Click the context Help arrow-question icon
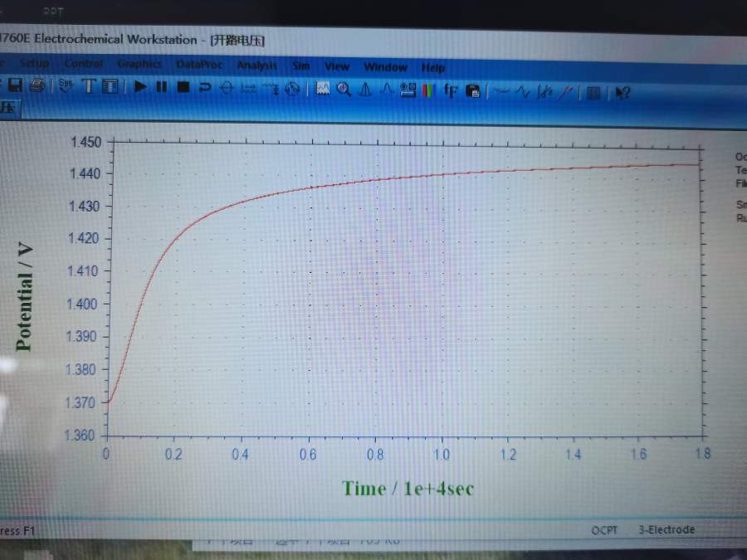The height and width of the screenshot is (560, 747). 622,92
